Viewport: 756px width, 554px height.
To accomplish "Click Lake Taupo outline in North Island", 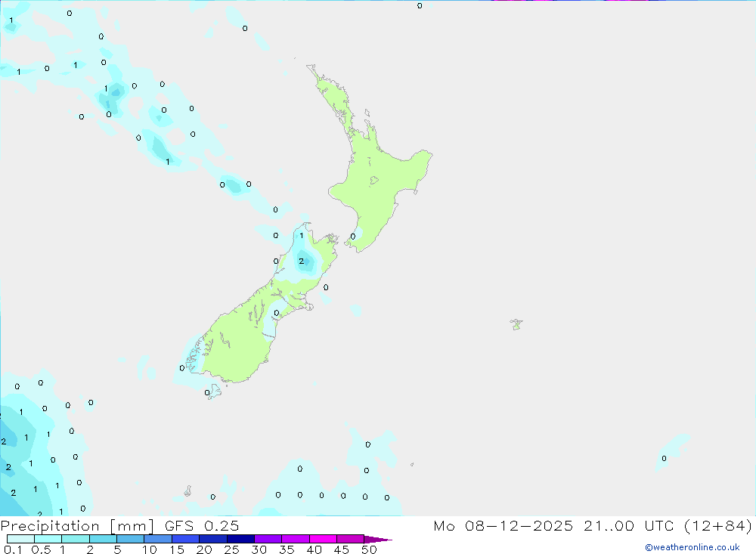I will (374, 181).
